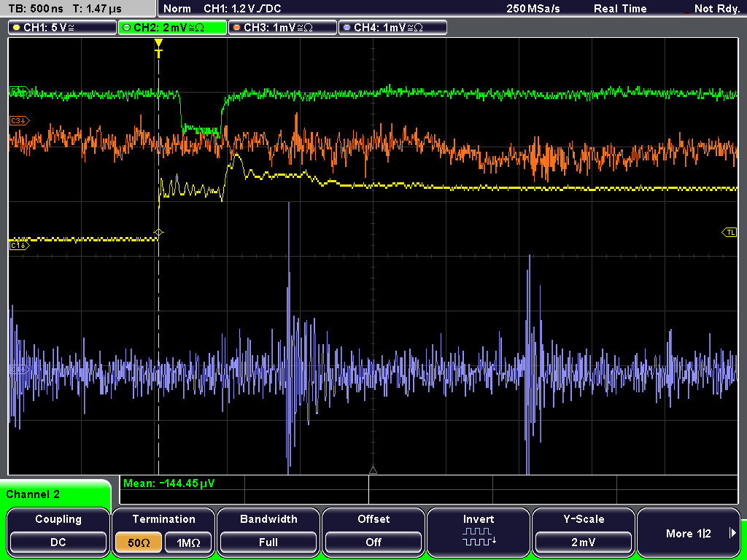Click the green C2 ground level marker

[x=20, y=91]
